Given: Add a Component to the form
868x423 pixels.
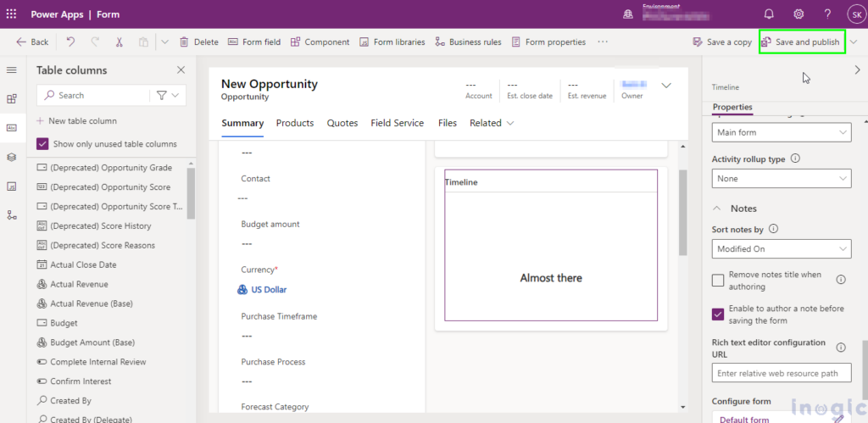Looking at the screenshot, I should (x=320, y=42).
